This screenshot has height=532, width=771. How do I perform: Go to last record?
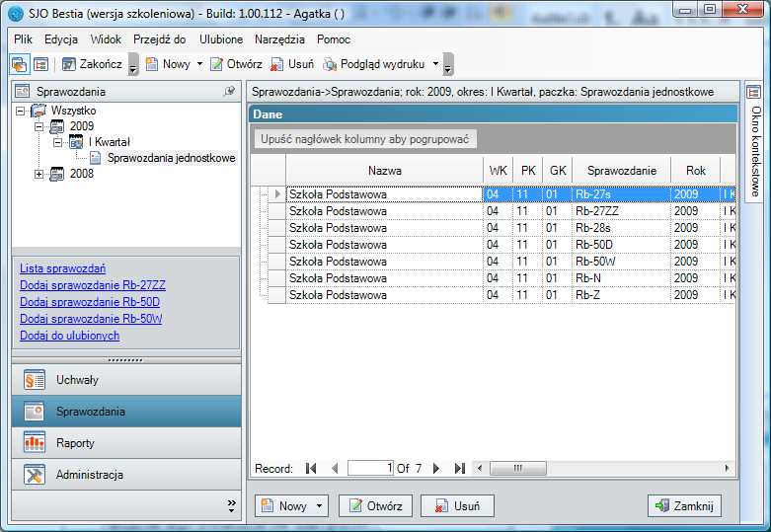click(x=460, y=469)
